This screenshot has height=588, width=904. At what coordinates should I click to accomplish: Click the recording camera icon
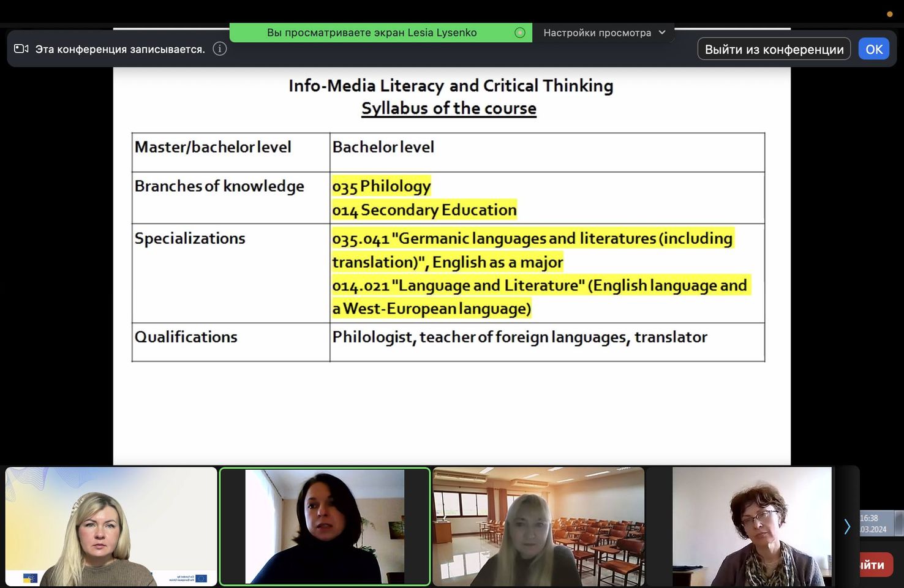click(21, 49)
